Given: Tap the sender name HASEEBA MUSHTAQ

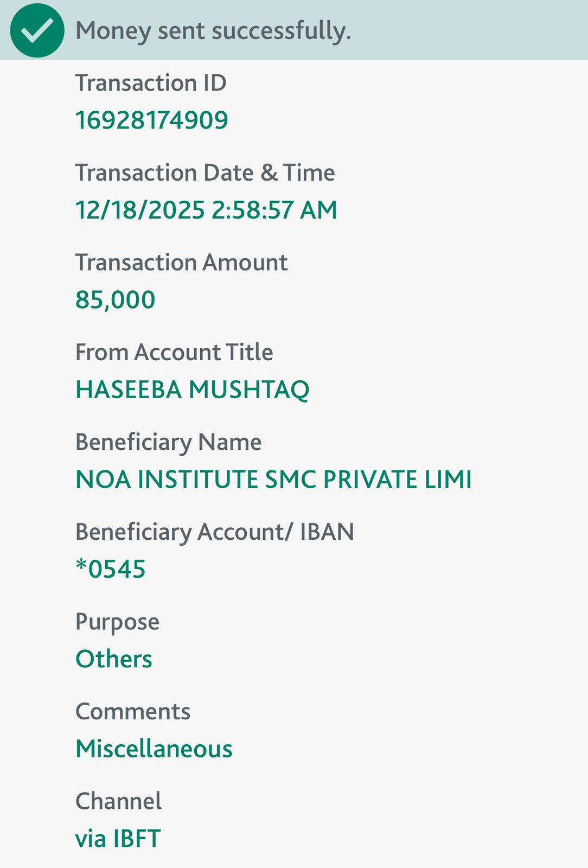Looking at the screenshot, I should tap(192, 390).
